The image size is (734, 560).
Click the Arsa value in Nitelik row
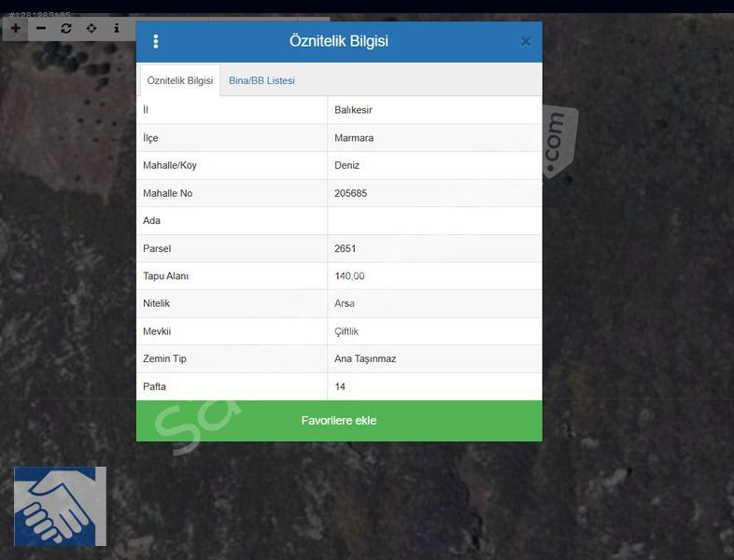click(345, 303)
